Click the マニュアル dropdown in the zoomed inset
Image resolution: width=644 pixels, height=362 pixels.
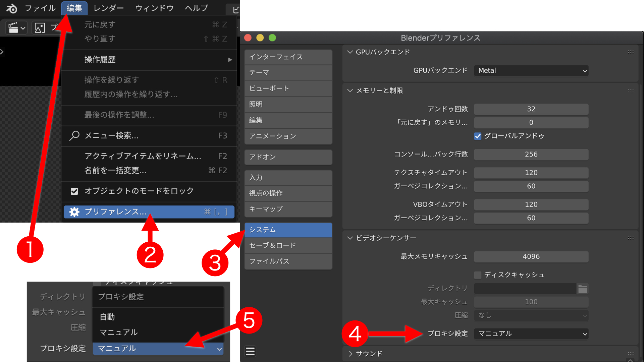point(158,349)
